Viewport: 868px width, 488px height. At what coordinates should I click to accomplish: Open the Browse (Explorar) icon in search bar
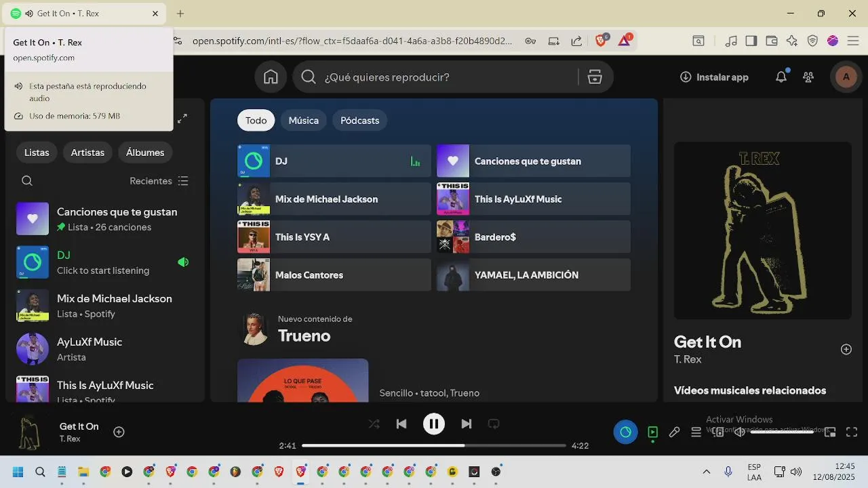(595, 77)
